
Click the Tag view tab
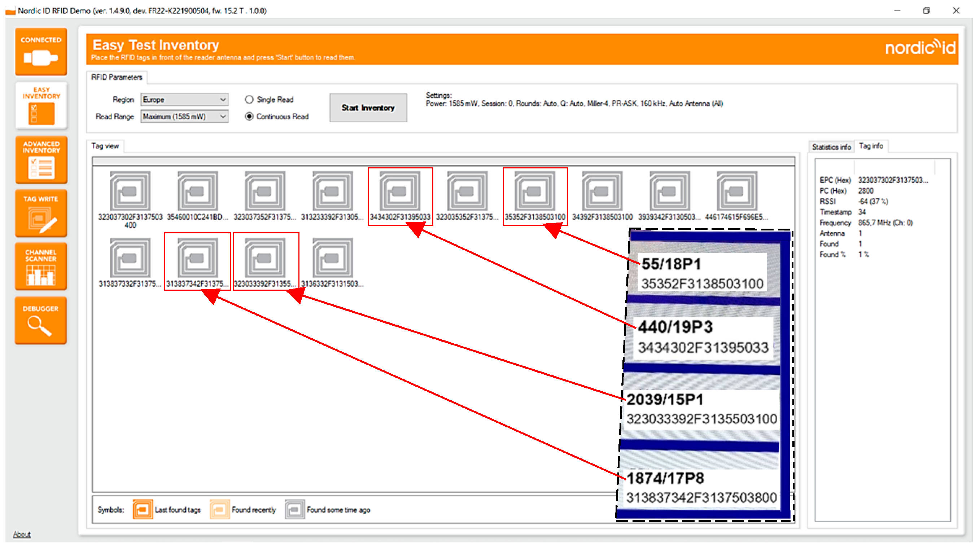105,146
